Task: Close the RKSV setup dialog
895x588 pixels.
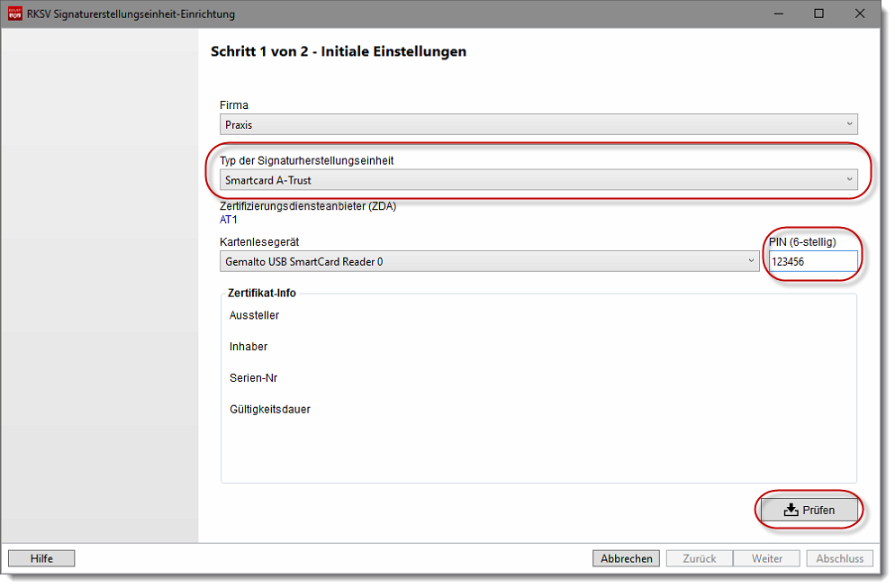Action: (x=860, y=14)
